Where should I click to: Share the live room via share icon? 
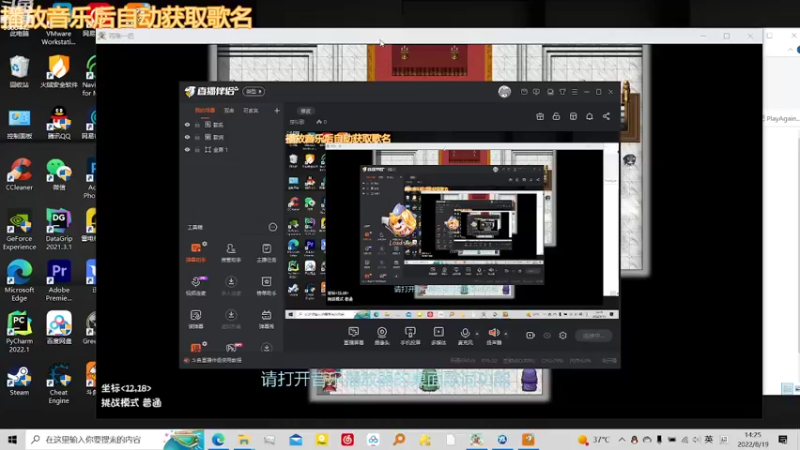coord(606,116)
